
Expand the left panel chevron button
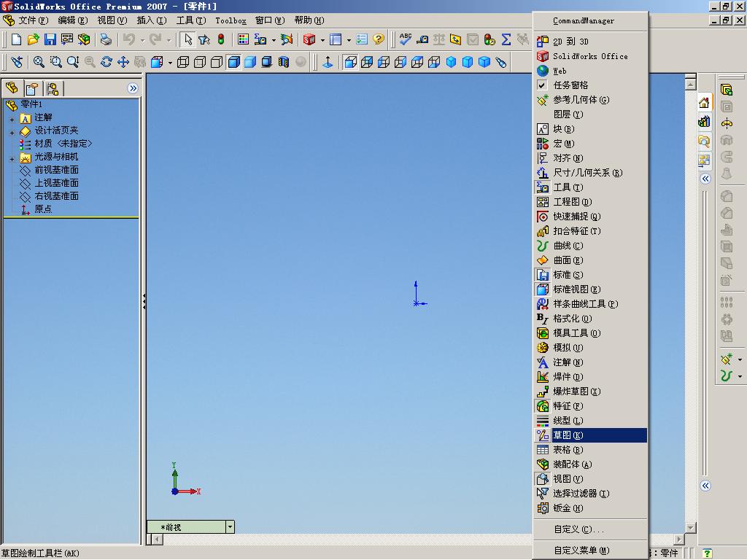coord(133,88)
